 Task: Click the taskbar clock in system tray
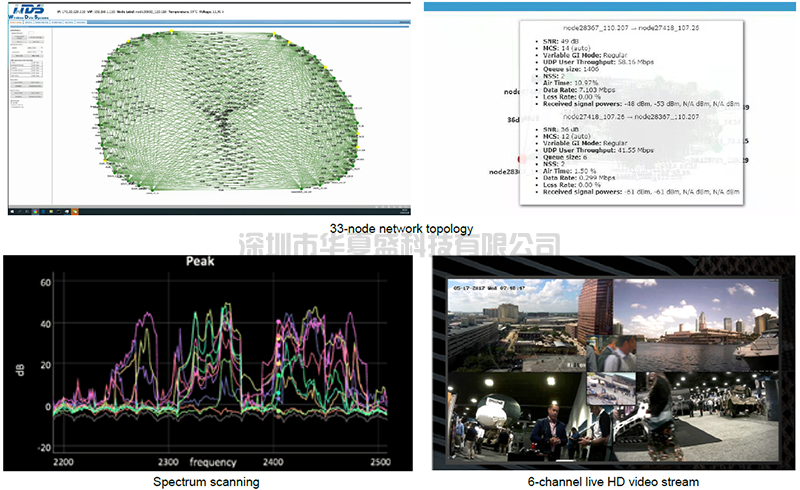point(405,211)
